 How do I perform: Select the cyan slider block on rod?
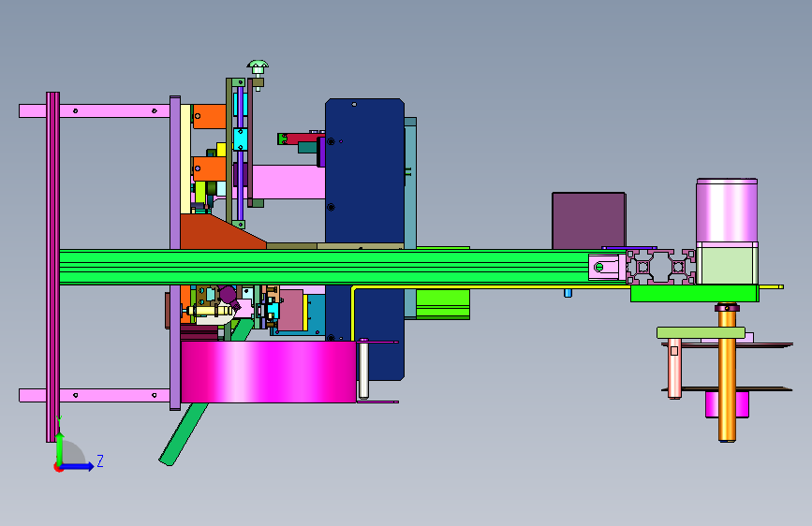[x=241, y=139]
